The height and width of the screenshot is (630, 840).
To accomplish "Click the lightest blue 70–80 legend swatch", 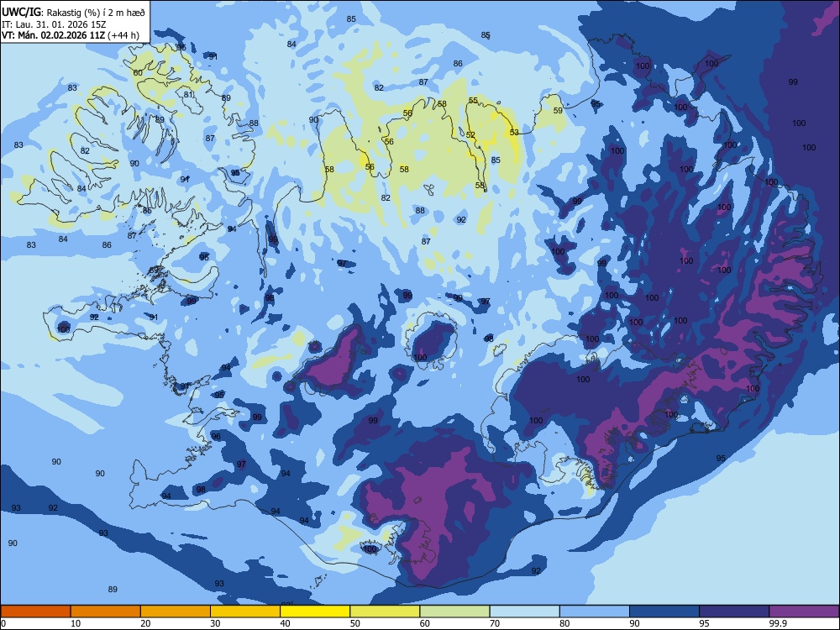I will 524,612.
